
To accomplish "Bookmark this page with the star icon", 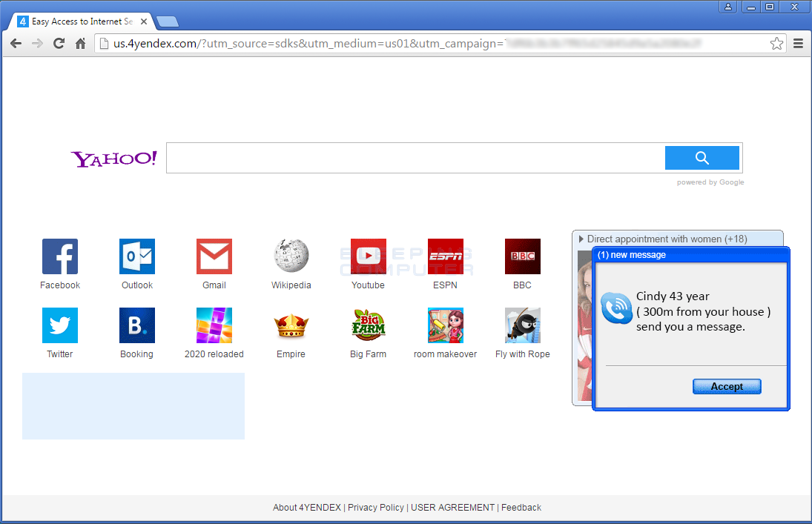I will point(776,44).
